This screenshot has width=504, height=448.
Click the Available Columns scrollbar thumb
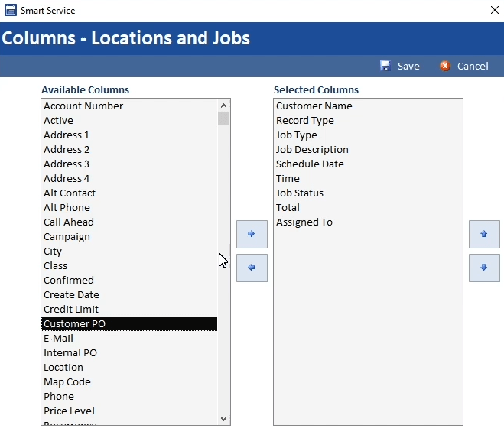click(x=224, y=118)
